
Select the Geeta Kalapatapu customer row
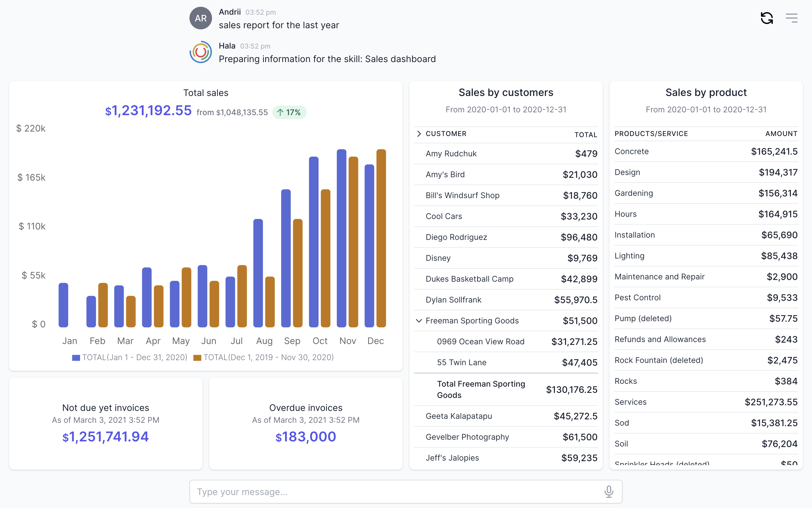506,416
